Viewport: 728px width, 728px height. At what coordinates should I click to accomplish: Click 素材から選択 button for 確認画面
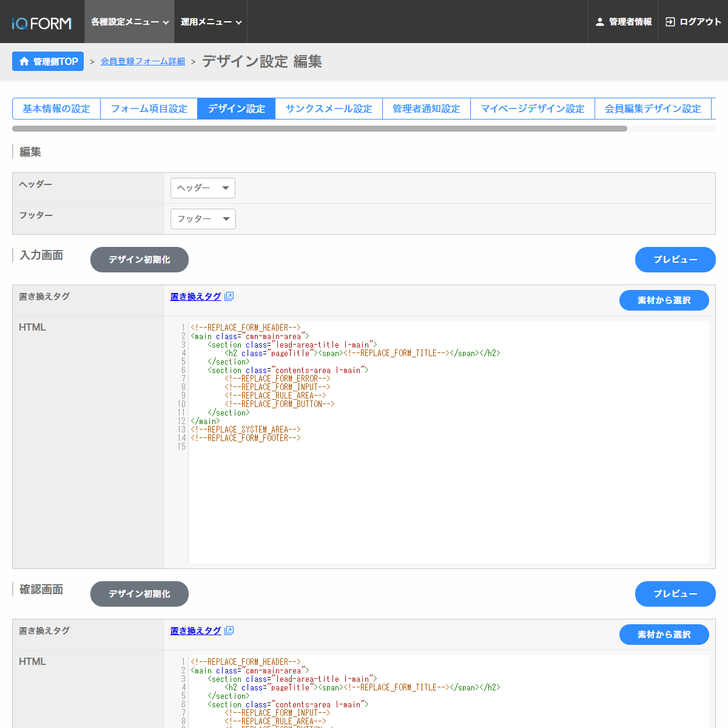pyautogui.click(x=664, y=635)
